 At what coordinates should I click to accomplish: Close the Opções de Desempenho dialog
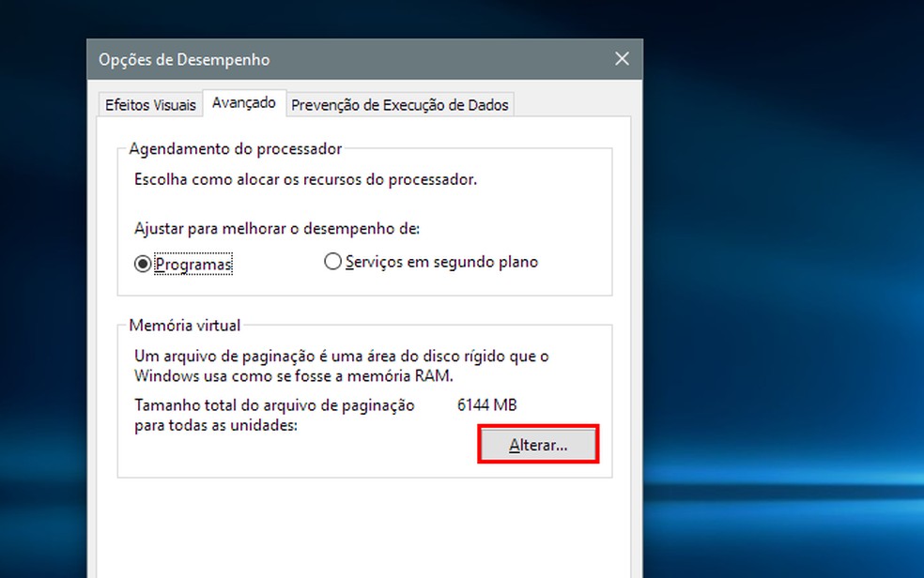[x=622, y=59]
